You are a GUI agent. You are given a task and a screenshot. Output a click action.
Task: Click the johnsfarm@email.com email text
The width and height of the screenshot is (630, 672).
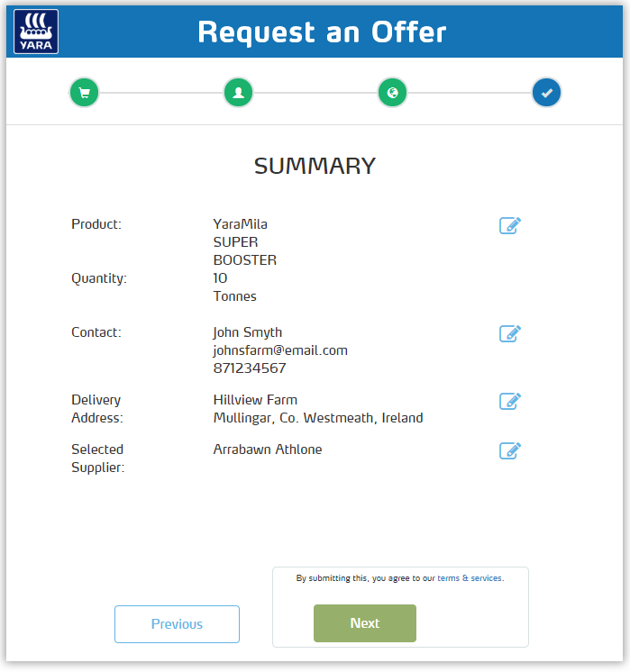(x=280, y=350)
